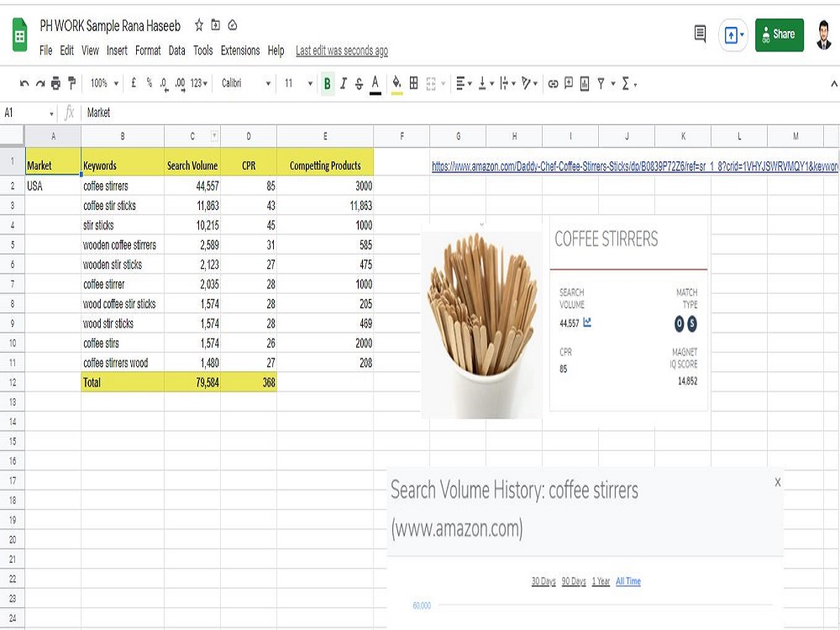The height and width of the screenshot is (630, 840).
Task: Open the View menu
Action: coord(90,50)
